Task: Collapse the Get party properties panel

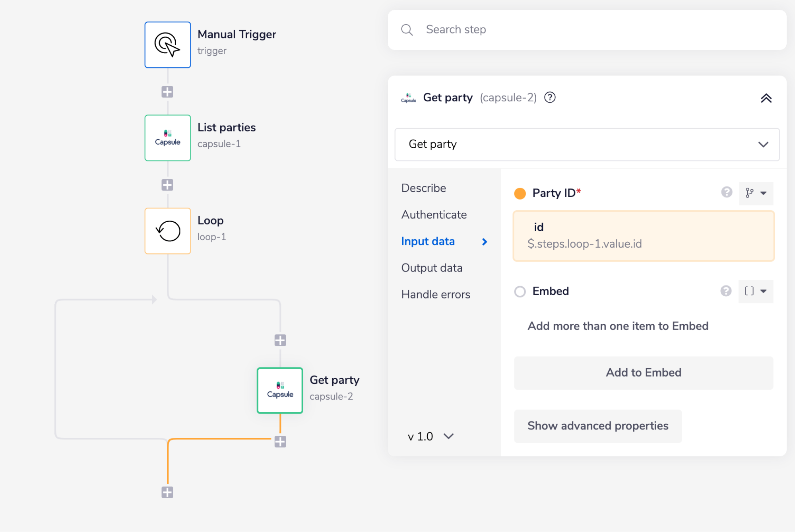Action: coord(766,98)
